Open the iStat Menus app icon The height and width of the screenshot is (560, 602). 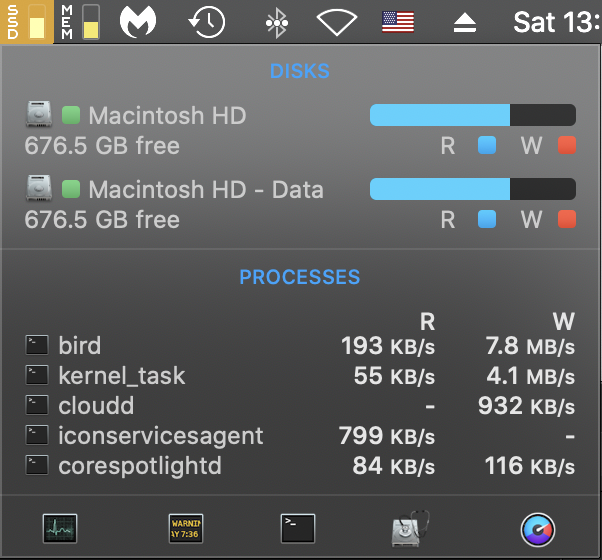click(538, 528)
